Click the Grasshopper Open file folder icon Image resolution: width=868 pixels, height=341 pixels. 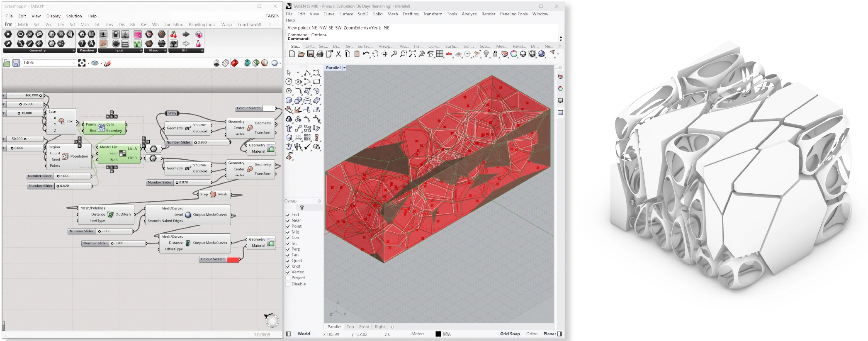pyautogui.click(x=7, y=63)
